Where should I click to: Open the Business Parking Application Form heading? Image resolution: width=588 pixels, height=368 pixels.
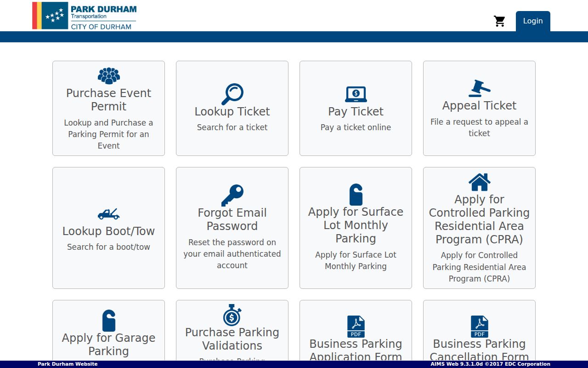tap(356, 350)
